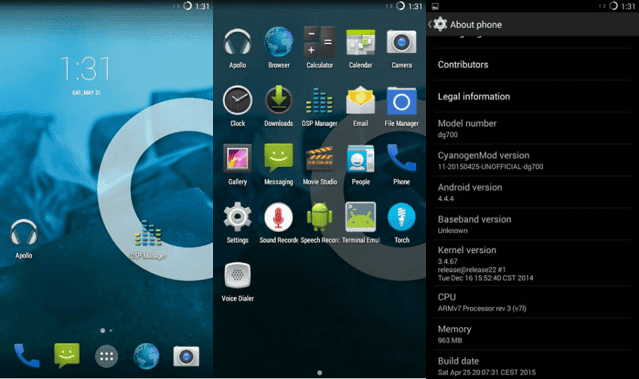Tap the Camera icon in the dock
Viewport: 639px width, 379px height.
click(186, 357)
